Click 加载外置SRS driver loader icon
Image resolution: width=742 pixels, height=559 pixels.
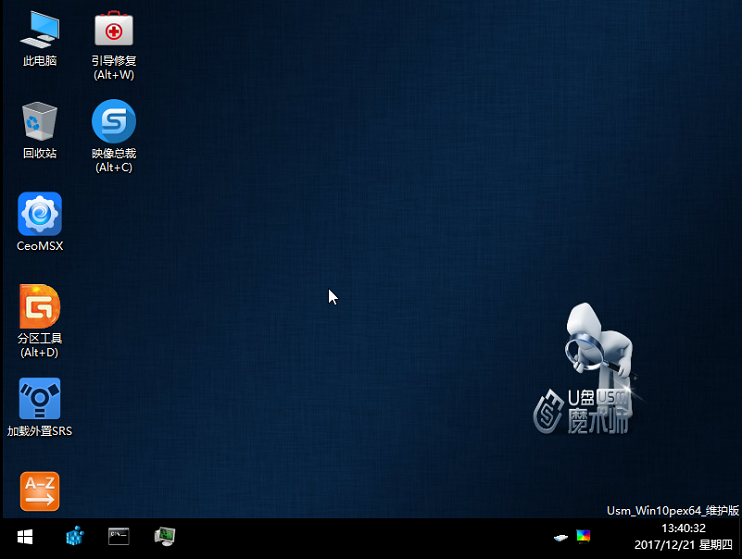coord(40,398)
